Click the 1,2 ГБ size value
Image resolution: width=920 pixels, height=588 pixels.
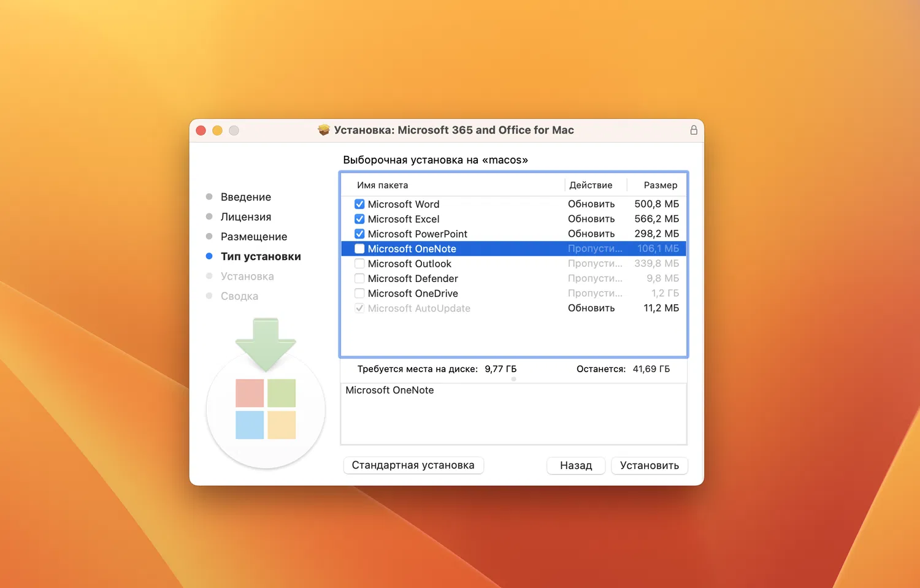pos(665,293)
